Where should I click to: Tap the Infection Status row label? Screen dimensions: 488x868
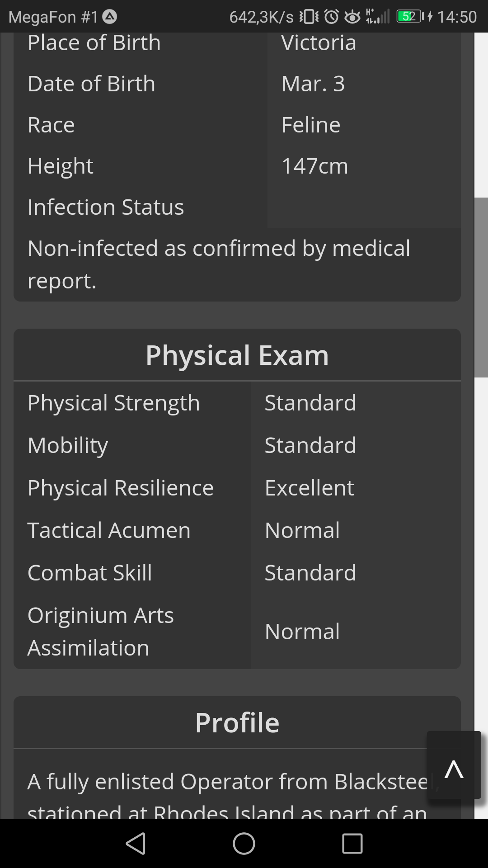click(x=106, y=207)
